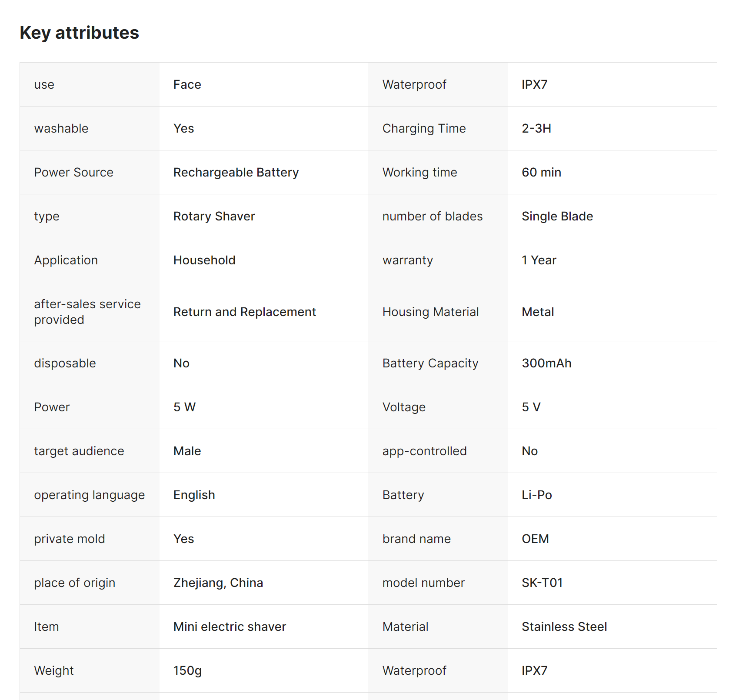Select the Zhejiang, China value
Screen dimensions: 739x700
218,583
